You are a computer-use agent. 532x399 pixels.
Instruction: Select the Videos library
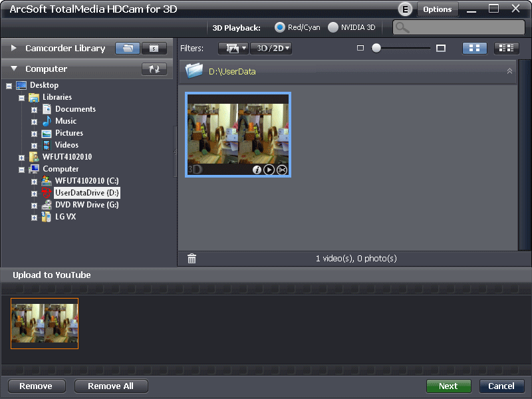pyautogui.click(x=66, y=145)
